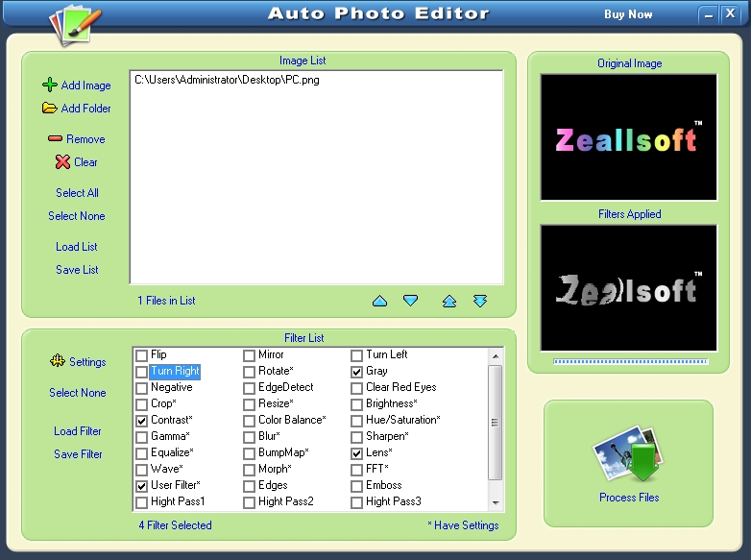Enable the Hue/Saturation filter
The height and width of the screenshot is (560, 751).
(x=356, y=421)
